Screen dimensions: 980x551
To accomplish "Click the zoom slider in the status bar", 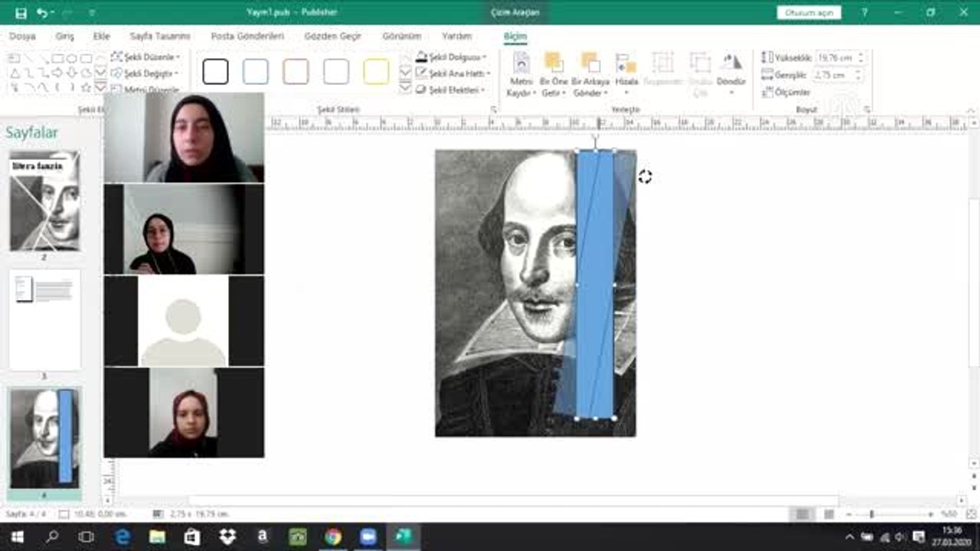I will (871, 514).
